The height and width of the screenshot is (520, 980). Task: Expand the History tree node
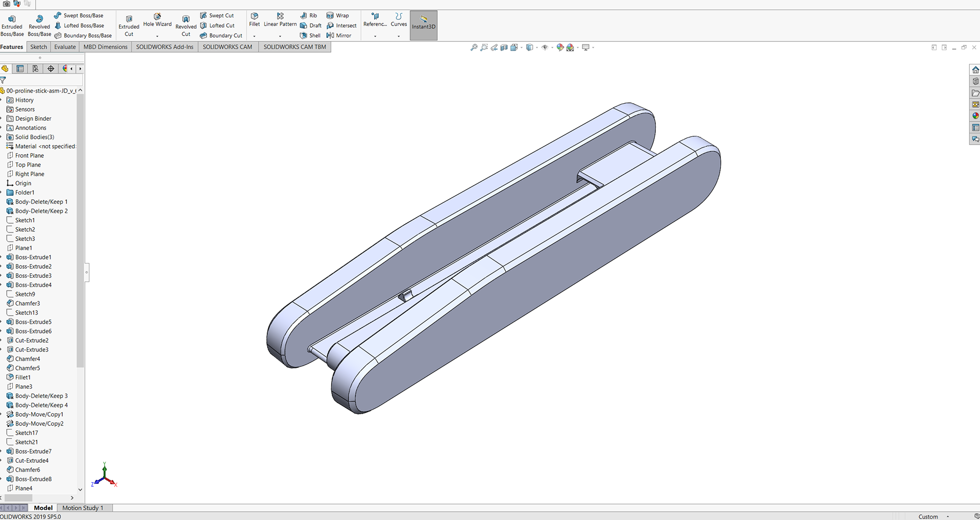click(2, 100)
